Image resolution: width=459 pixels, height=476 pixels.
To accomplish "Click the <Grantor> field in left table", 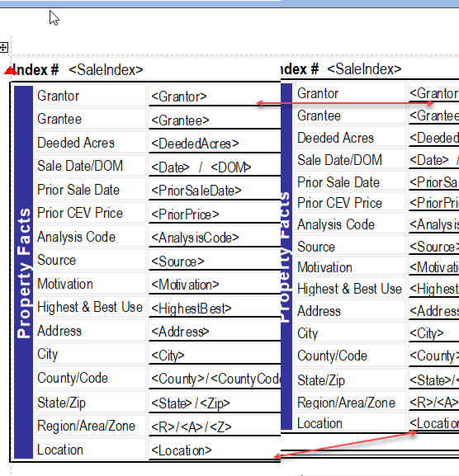I will (x=179, y=97).
